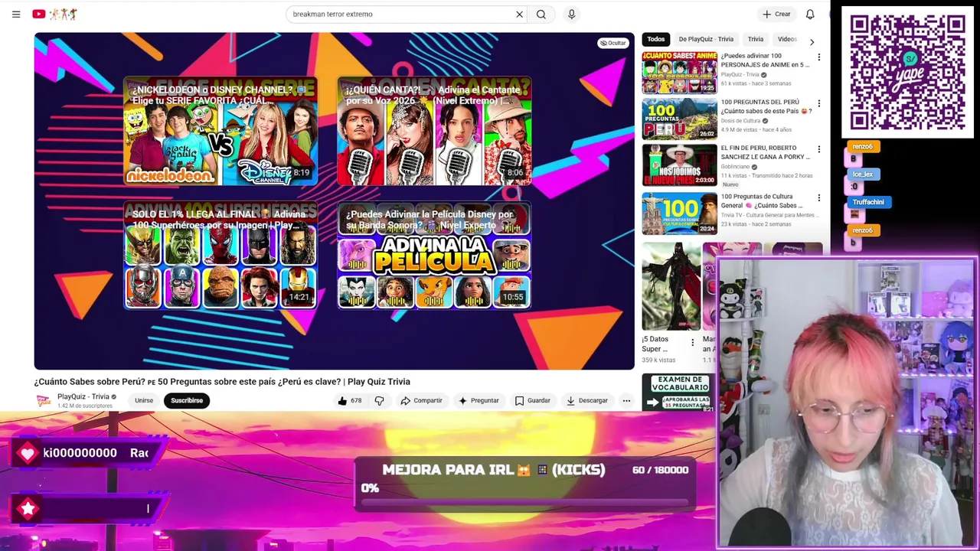Open options menu for 'Cultura General' video
The width and height of the screenshot is (980, 551).
[x=818, y=198]
